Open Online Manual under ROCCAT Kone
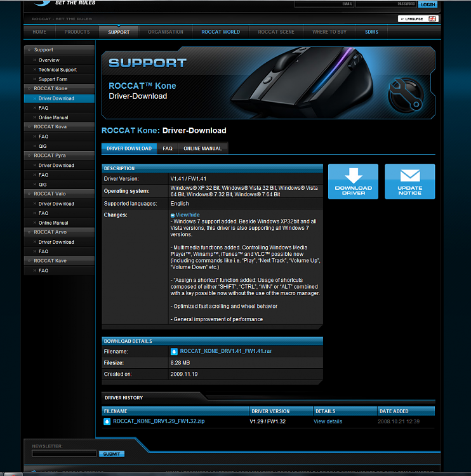The image size is (471, 476). pyautogui.click(x=53, y=118)
